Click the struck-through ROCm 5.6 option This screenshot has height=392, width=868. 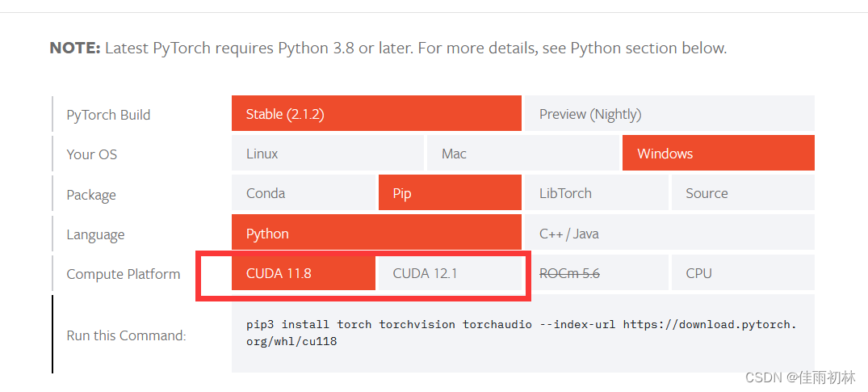(596, 273)
